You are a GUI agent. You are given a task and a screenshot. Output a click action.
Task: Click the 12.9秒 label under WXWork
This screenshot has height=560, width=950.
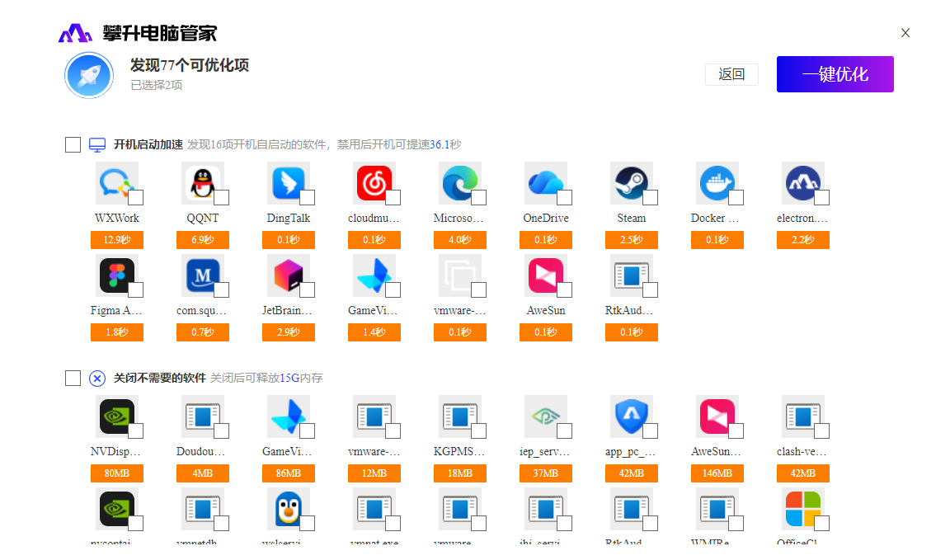click(x=117, y=240)
